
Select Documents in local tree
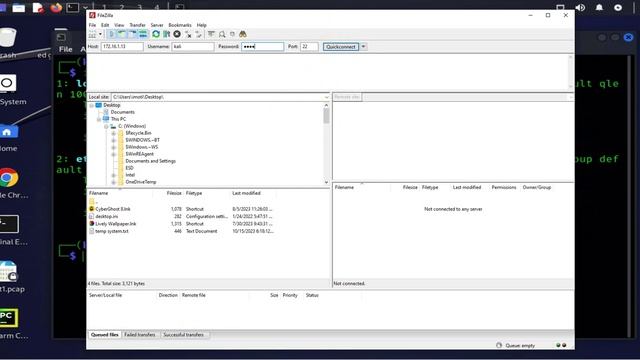click(122, 112)
